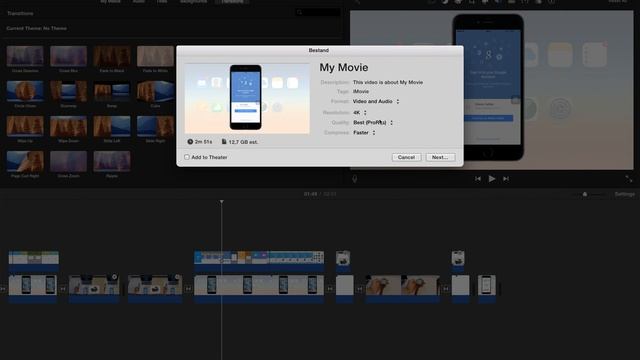Screen dimensions: 640x360
Task: Click the movie preview thumbnail in the dialog
Action: pyautogui.click(x=247, y=98)
